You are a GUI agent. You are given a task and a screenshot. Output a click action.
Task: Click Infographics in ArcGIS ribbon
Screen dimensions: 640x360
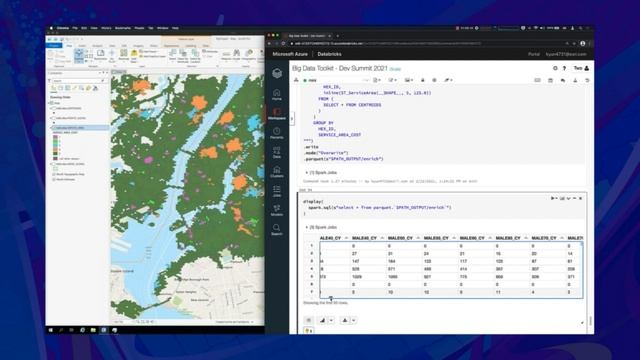249,55
